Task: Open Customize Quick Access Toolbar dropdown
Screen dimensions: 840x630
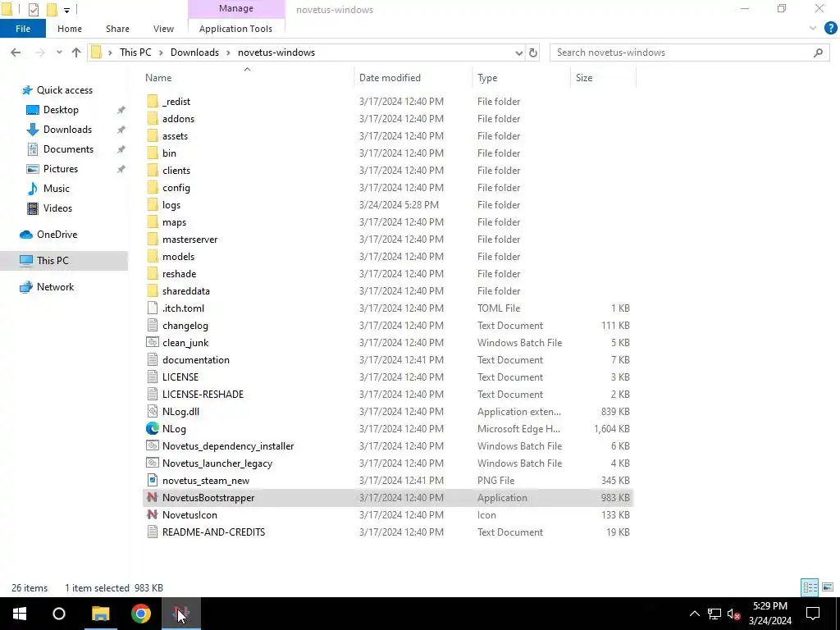Action: 66,10
